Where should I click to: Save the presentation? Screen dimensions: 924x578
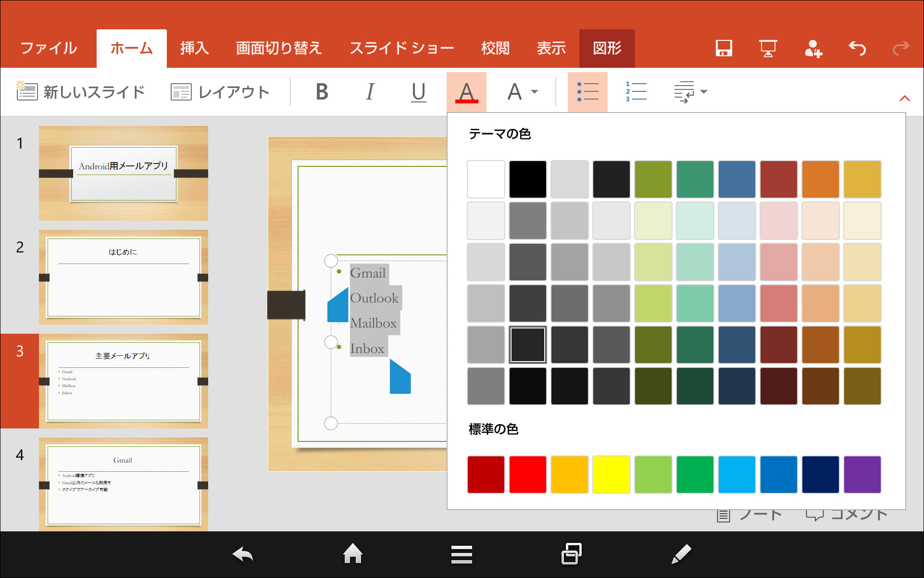point(724,48)
